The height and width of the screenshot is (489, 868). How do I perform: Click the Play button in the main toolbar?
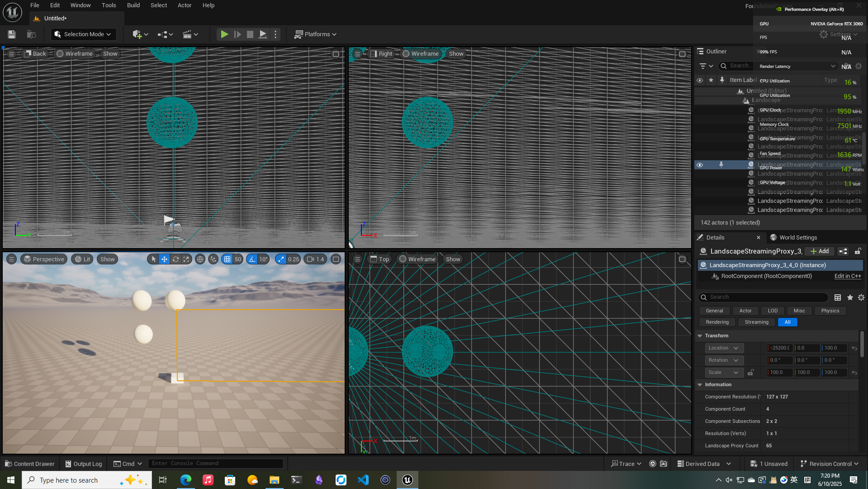coord(224,34)
